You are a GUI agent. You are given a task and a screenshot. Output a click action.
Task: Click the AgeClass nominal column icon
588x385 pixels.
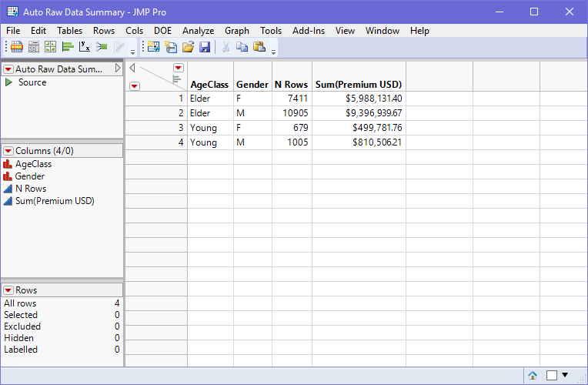(8, 164)
